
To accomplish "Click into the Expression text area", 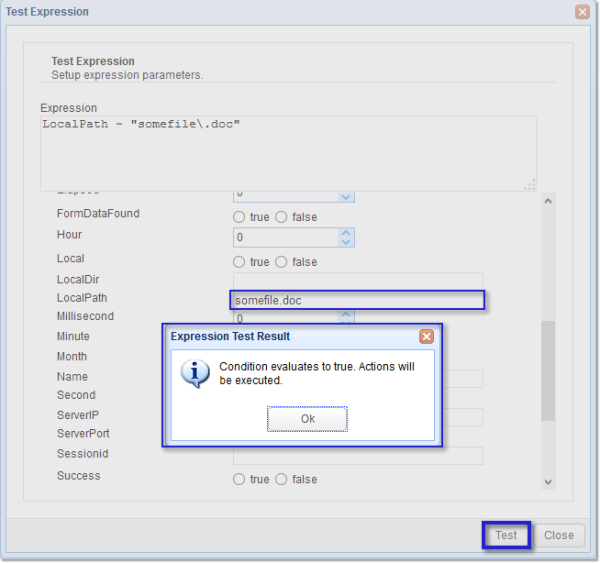I will click(x=288, y=153).
